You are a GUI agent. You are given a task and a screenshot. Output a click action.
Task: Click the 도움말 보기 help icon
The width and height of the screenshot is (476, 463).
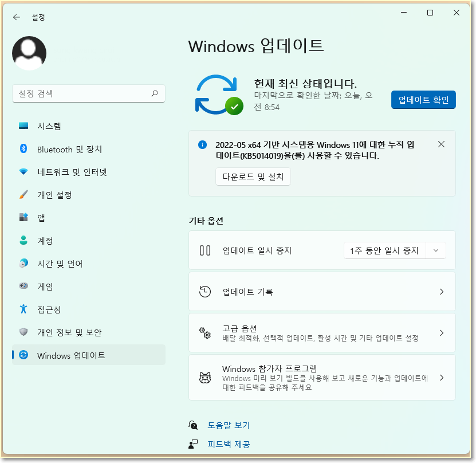click(193, 425)
